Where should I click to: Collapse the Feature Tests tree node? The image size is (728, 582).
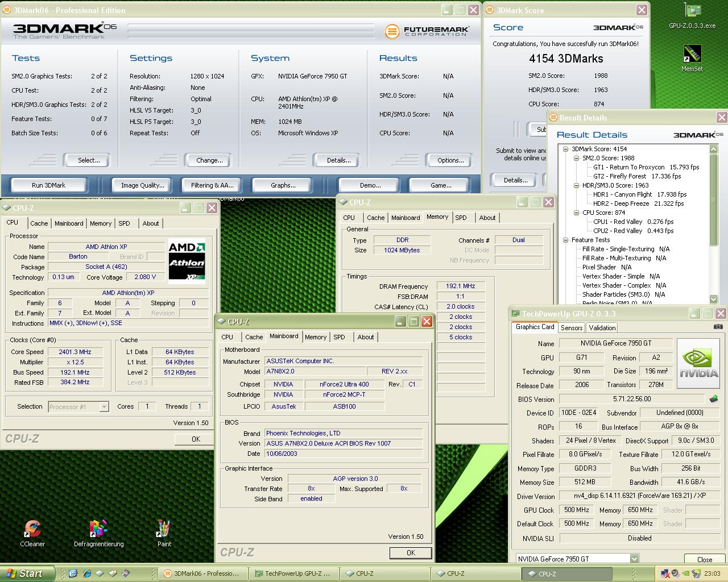[566, 240]
